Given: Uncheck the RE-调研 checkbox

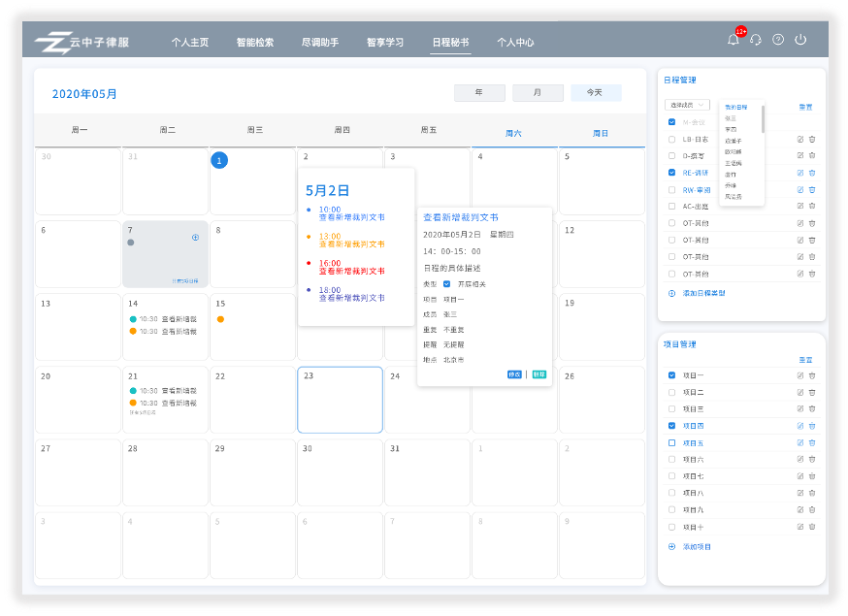Looking at the screenshot, I should (x=671, y=173).
